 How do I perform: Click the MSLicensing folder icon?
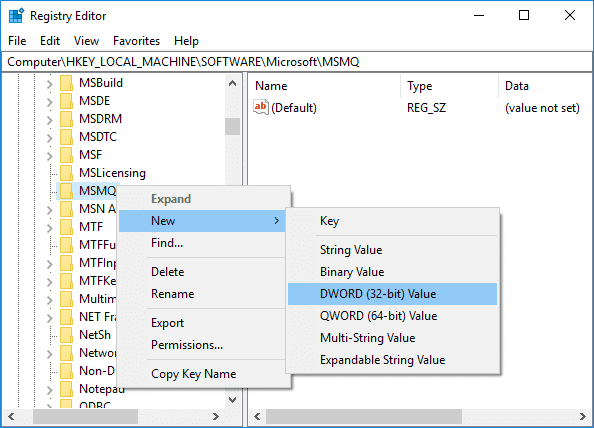tap(66, 173)
